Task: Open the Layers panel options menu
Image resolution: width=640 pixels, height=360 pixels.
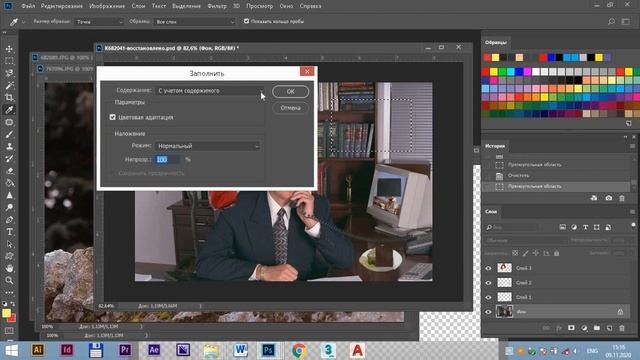Action: point(632,211)
